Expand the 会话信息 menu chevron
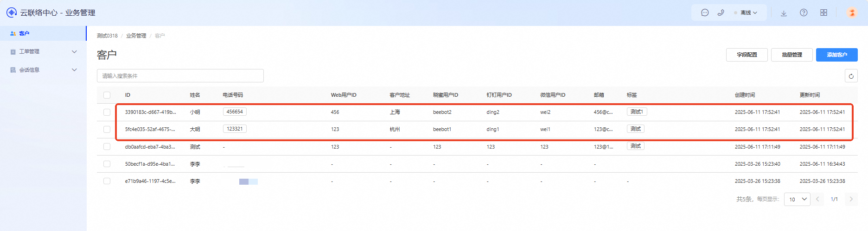 74,70
